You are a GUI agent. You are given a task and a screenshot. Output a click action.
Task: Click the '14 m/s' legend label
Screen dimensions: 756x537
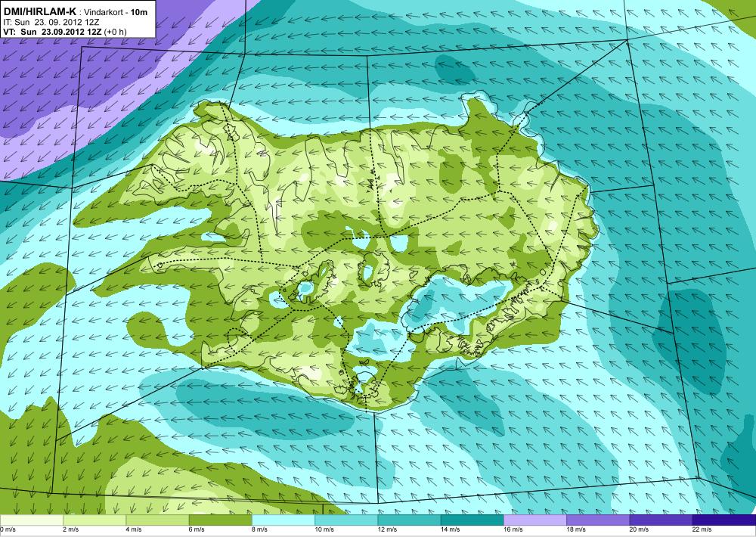pyautogui.click(x=451, y=529)
